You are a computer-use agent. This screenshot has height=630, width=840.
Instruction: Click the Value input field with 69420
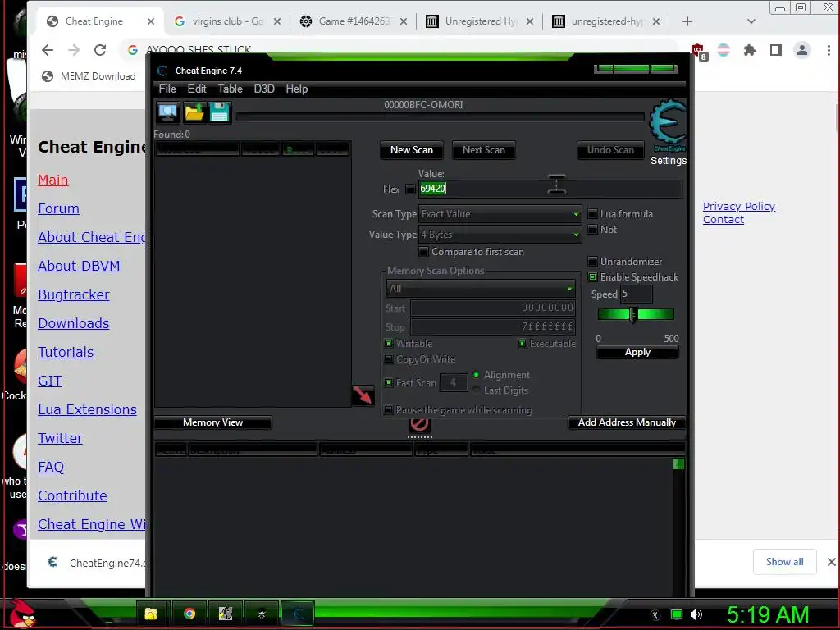click(550, 189)
